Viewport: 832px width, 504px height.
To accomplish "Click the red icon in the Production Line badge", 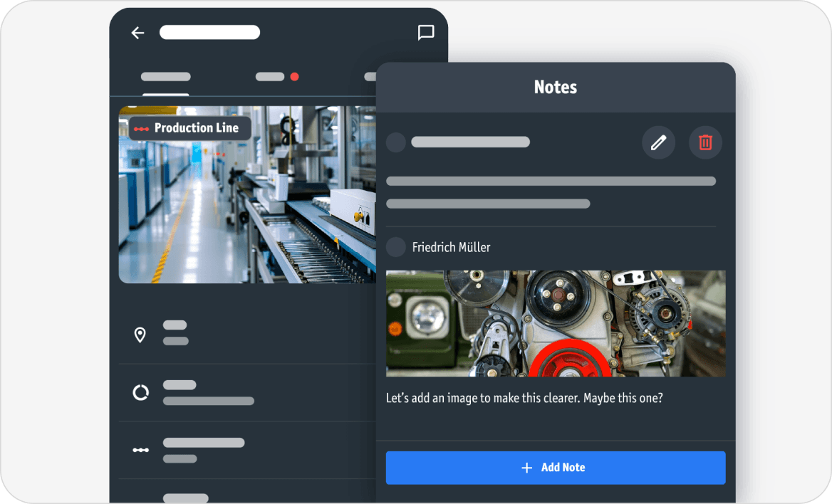I will [x=142, y=129].
